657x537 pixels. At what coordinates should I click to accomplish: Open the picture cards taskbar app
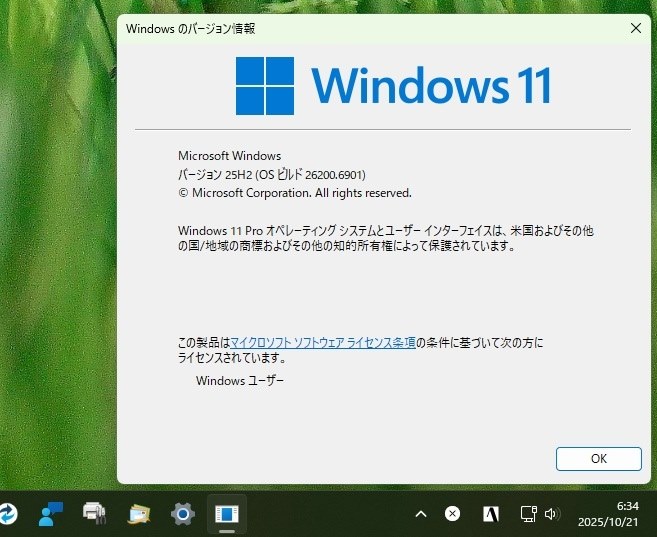pyautogui.click(x=139, y=514)
